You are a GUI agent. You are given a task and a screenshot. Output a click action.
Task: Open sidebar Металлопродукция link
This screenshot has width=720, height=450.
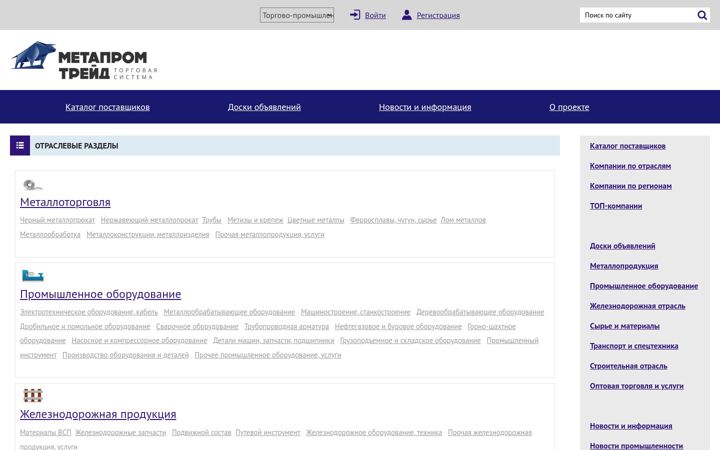(x=624, y=266)
